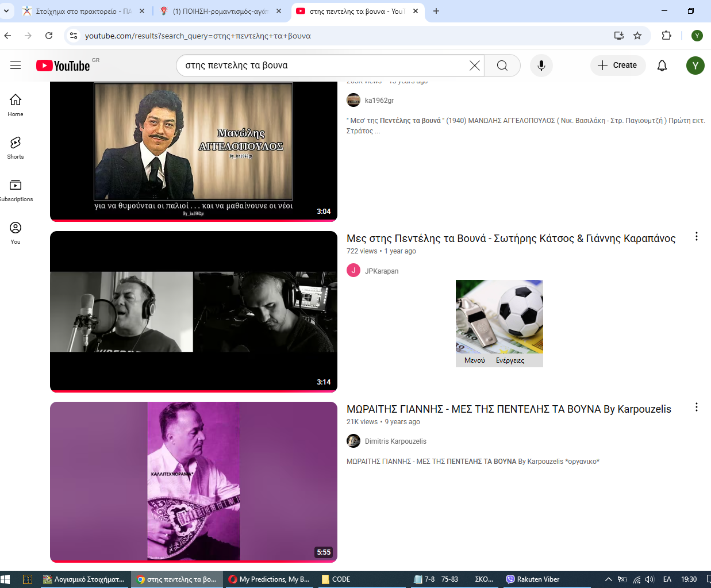The height and width of the screenshot is (588, 711).
Task: Open the notifications bell
Action: [x=662, y=66]
